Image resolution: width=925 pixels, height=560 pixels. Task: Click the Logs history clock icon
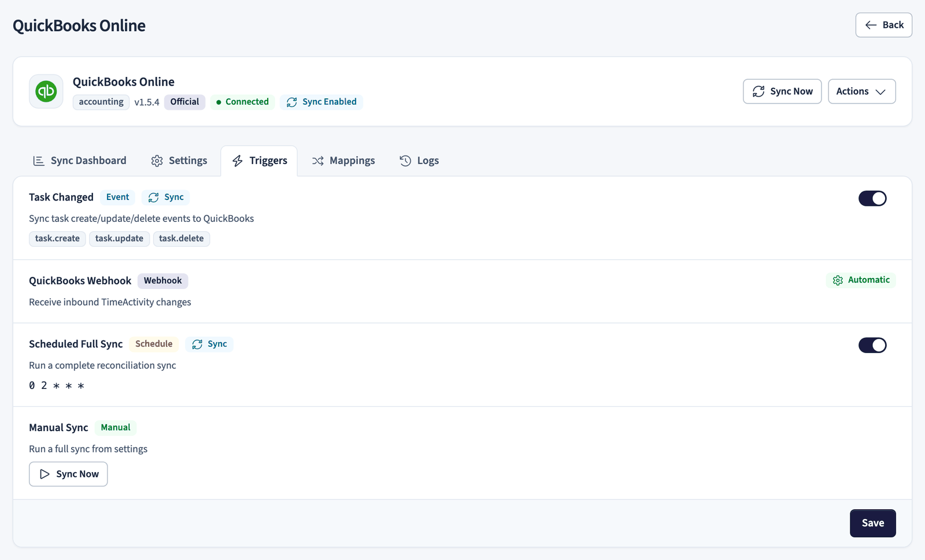click(405, 161)
